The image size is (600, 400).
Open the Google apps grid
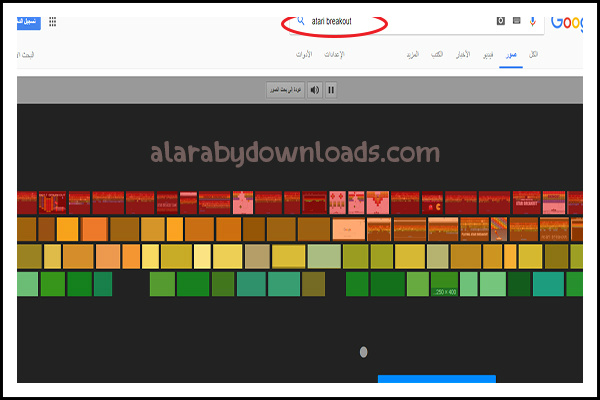pyautogui.click(x=53, y=22)
